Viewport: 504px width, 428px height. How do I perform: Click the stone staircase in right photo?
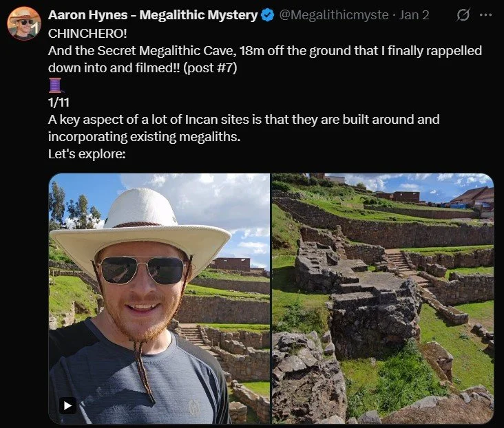399,262
